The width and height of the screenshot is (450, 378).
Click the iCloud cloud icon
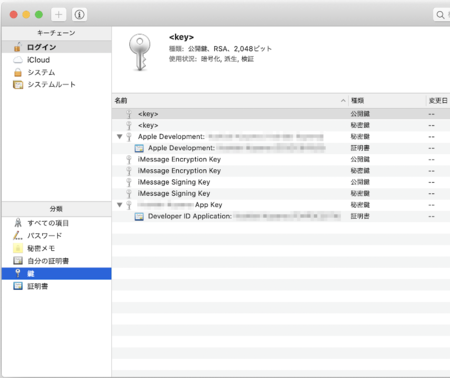tap(18, 60)
